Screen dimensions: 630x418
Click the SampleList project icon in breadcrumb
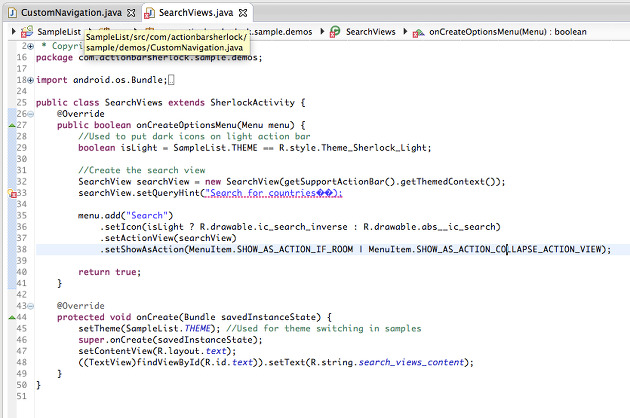(x=27, y=31)
